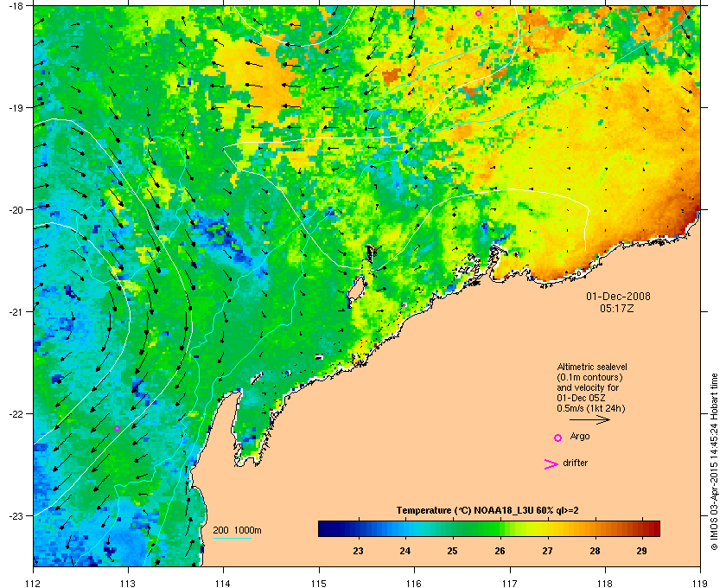Screen dimensions: 726x588
Task: Click the colorbar tick label '29'
Action: click(642, 551)
